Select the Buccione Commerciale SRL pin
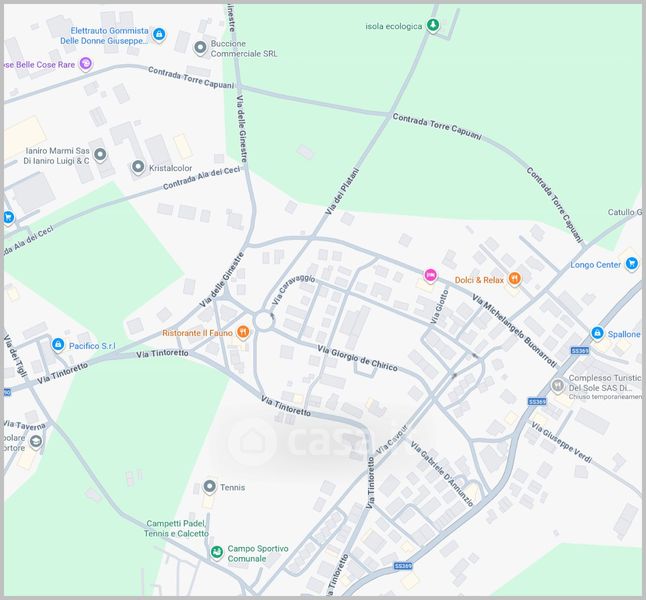 (x=200, y=48)
